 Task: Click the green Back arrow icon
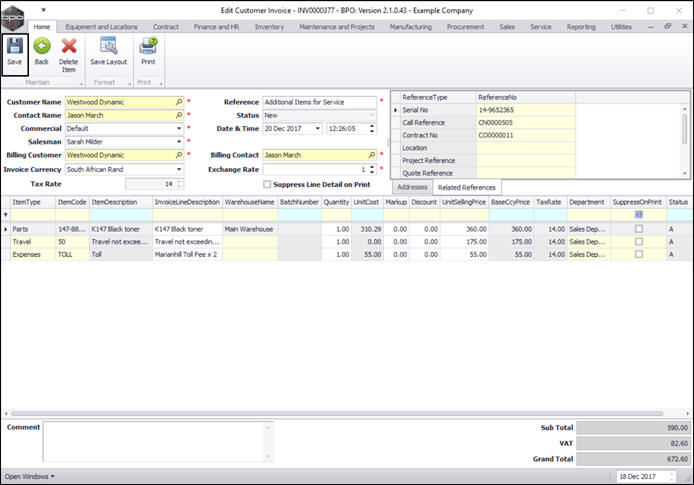[42, 47]
